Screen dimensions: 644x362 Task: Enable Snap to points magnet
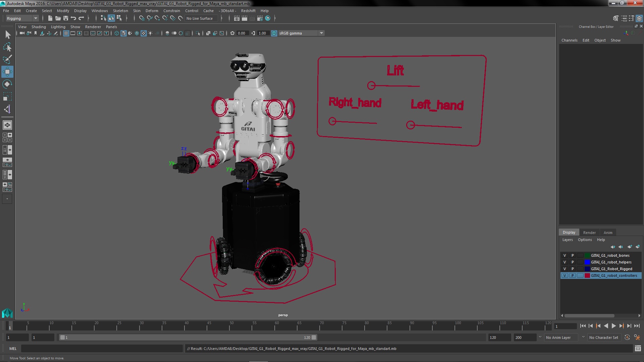click(x=157, y=18)
